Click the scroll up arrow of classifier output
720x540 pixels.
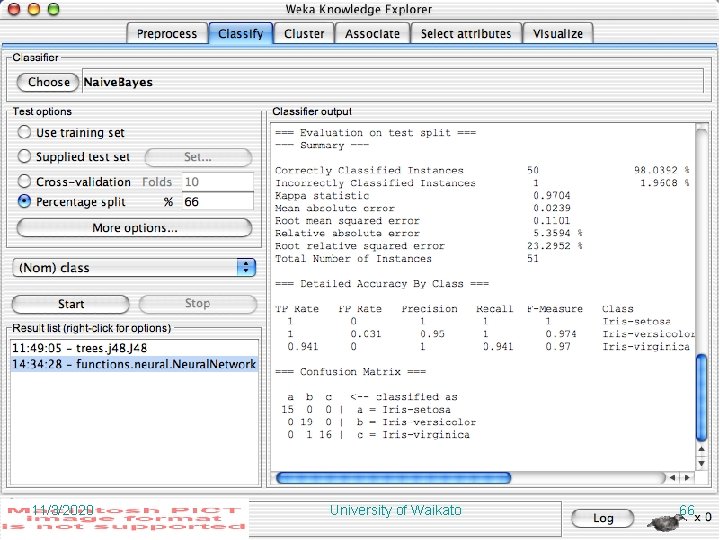702,449
